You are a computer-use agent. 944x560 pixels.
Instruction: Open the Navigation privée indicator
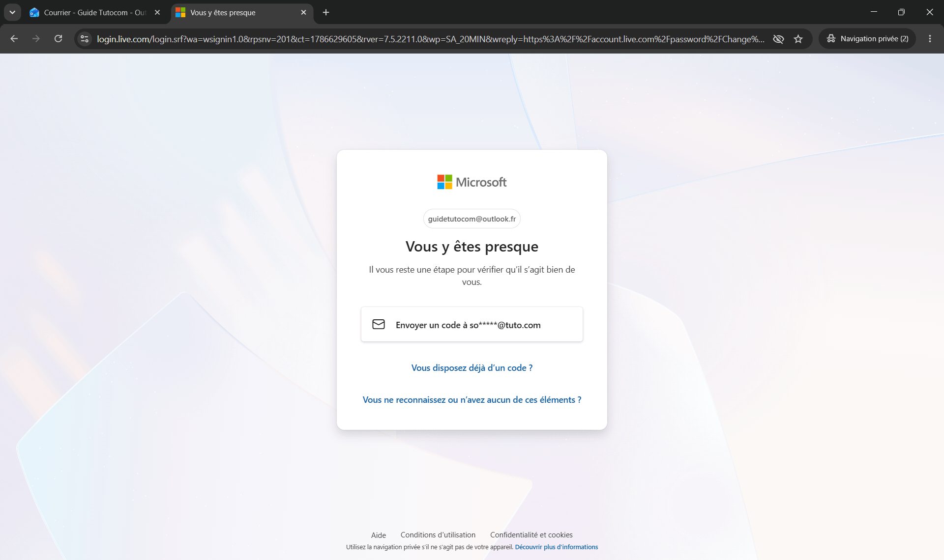[867, 39]
